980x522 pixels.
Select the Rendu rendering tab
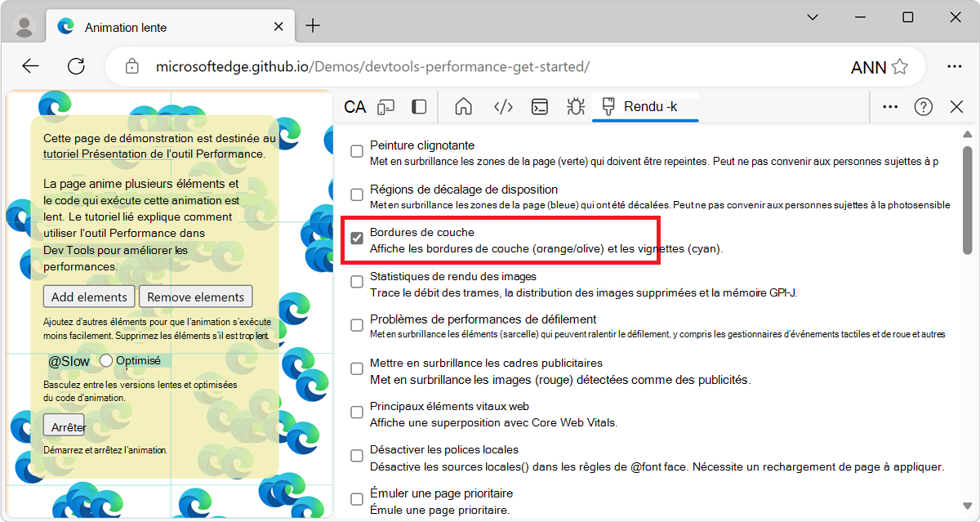(645, 107)
